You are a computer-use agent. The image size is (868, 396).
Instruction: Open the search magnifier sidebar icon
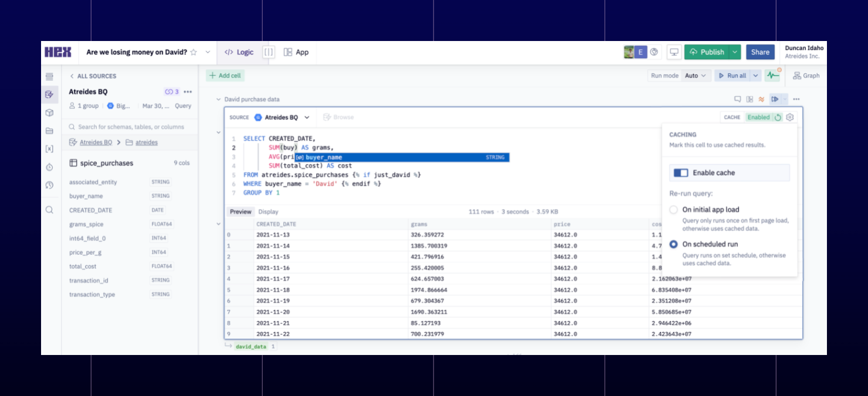click(49, 210)
